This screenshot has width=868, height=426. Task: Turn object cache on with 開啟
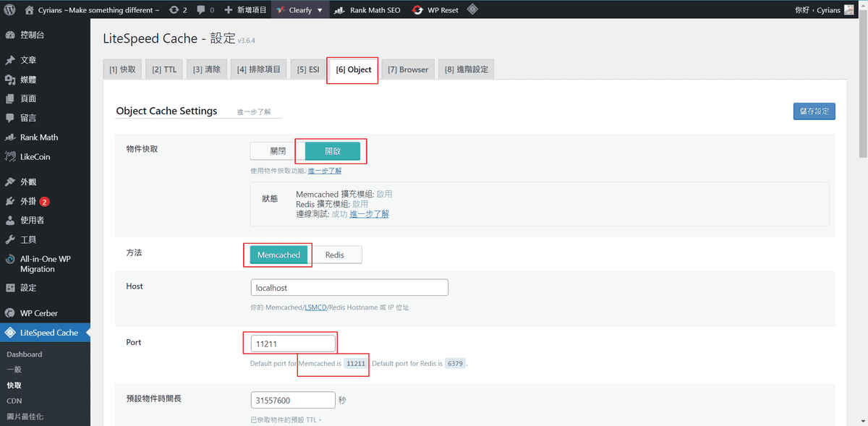pyautogui.click(x=333, y=151)
